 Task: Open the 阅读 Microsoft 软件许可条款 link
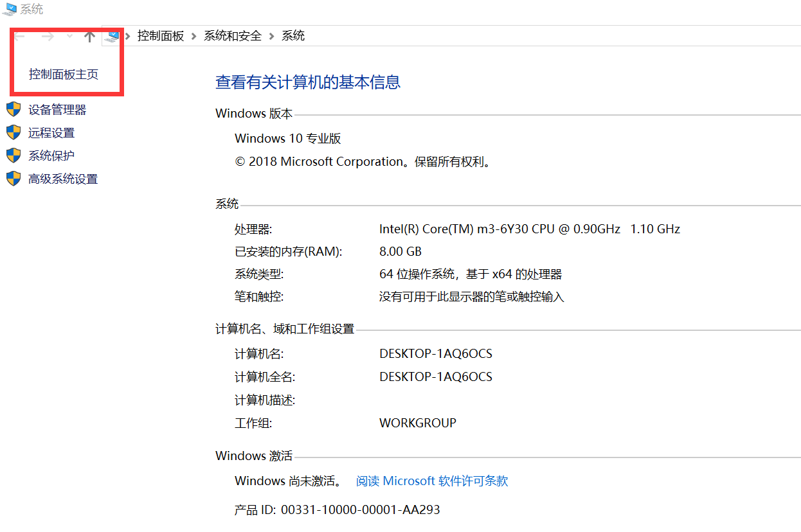[x=432, y=481]
